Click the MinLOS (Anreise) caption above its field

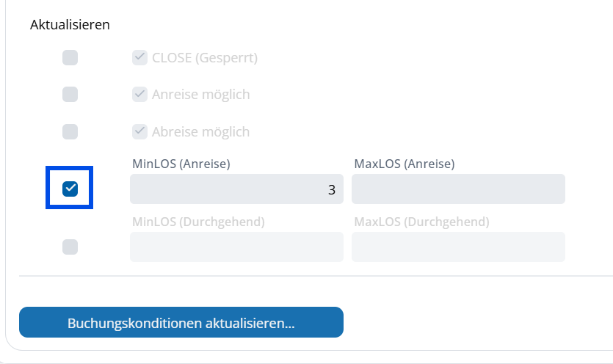pos(181,164)
